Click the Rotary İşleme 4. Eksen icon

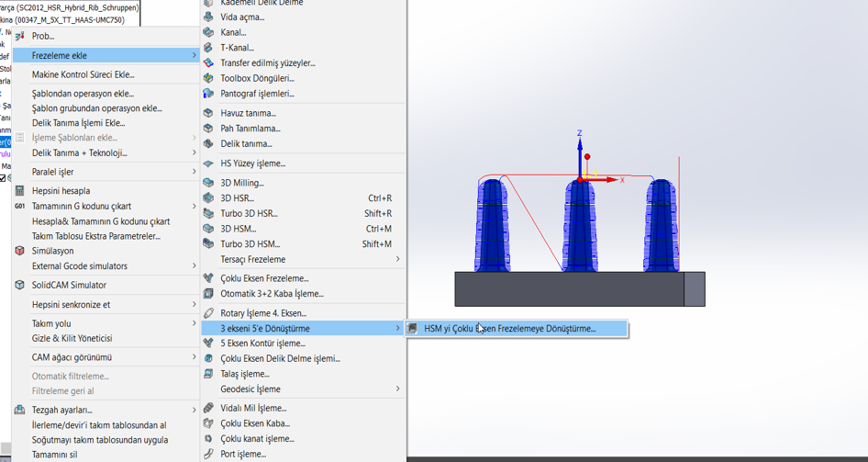point(208,313)
